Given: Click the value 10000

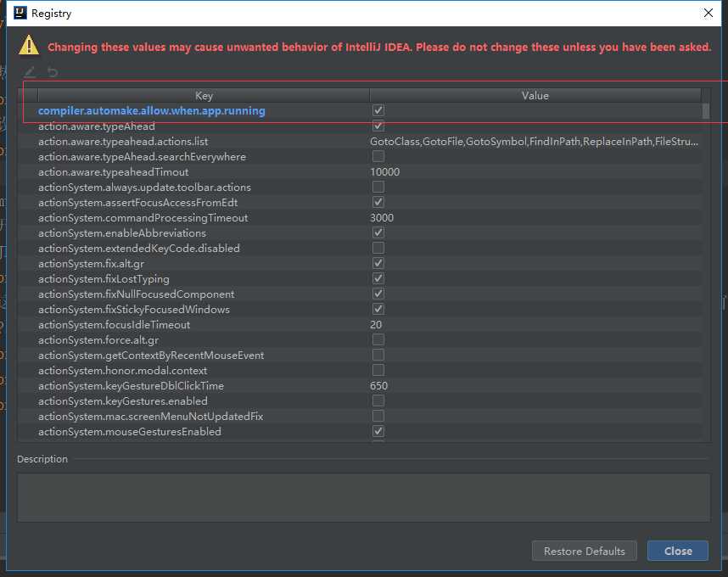Looking at the screenshot, I should coord(385,172).
